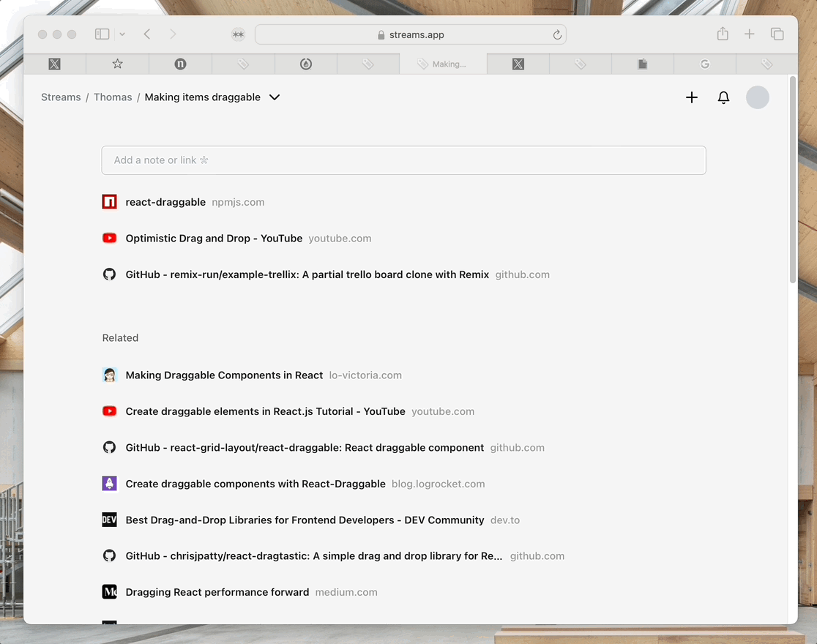Click the 'Add a note or link' field
Screen dimensions: 817x644
click(403, 160)
